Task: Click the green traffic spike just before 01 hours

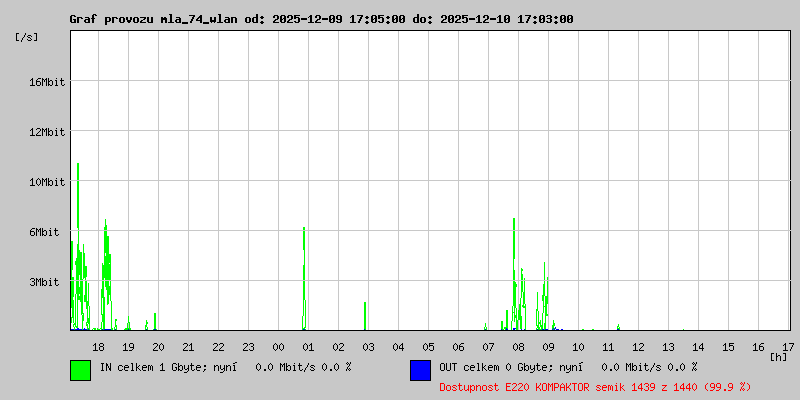Action: click(304, 279)
